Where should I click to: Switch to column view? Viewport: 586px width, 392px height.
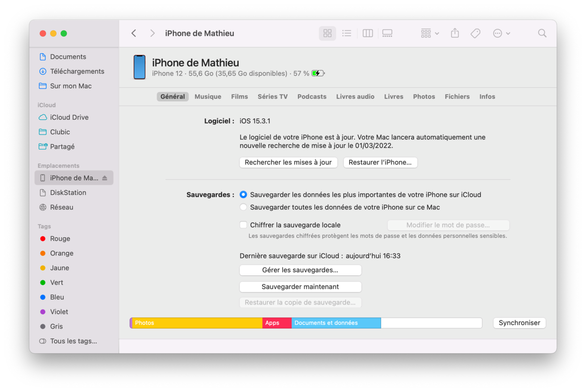click(368, 33)
